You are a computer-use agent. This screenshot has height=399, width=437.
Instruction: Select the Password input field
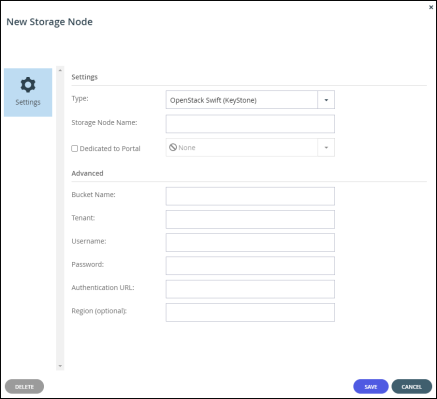[x=250, y=266]
